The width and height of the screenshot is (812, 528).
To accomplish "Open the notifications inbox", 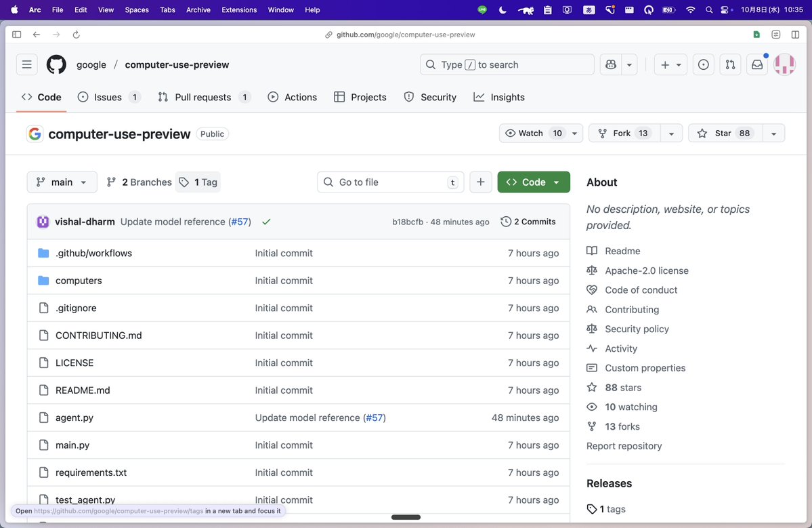I will click(x=757, y=65).
